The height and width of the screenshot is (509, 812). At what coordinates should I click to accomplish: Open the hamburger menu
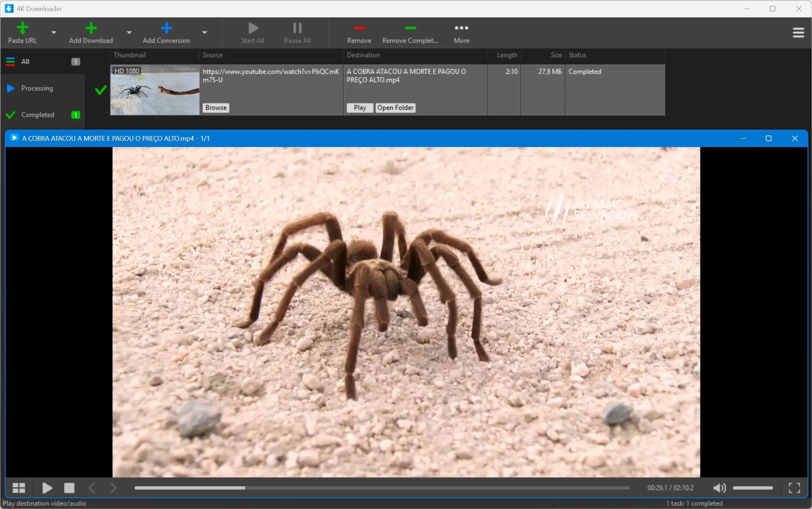pyautogui.click(x=798, y=33)
